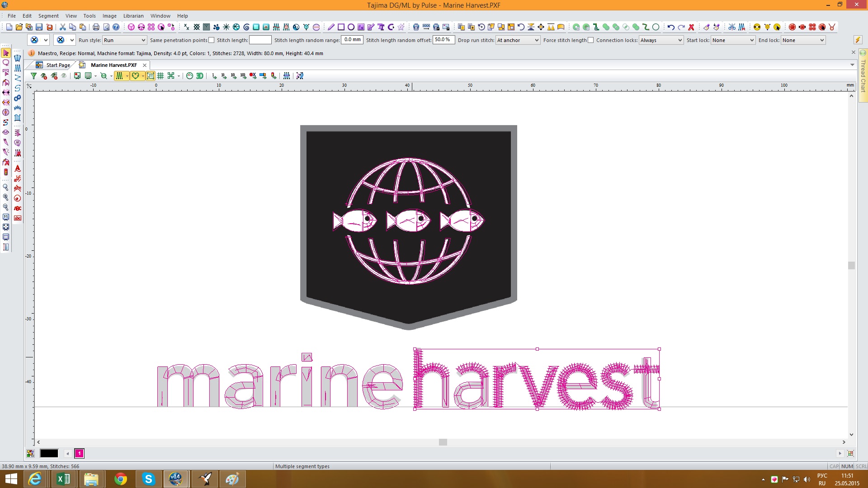The image size is (868, 488).
Task: Click the thread palette icon at bottom left
Action: click(x=30, y=453)
